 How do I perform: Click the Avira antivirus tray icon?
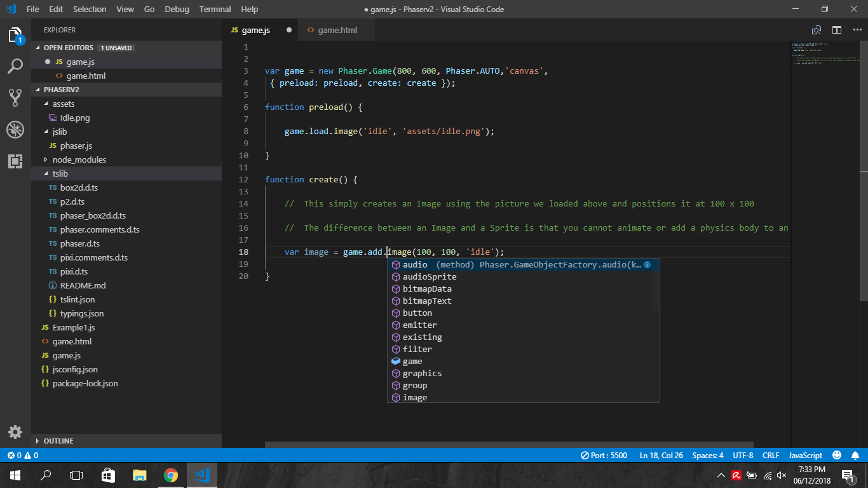[736, 475]
